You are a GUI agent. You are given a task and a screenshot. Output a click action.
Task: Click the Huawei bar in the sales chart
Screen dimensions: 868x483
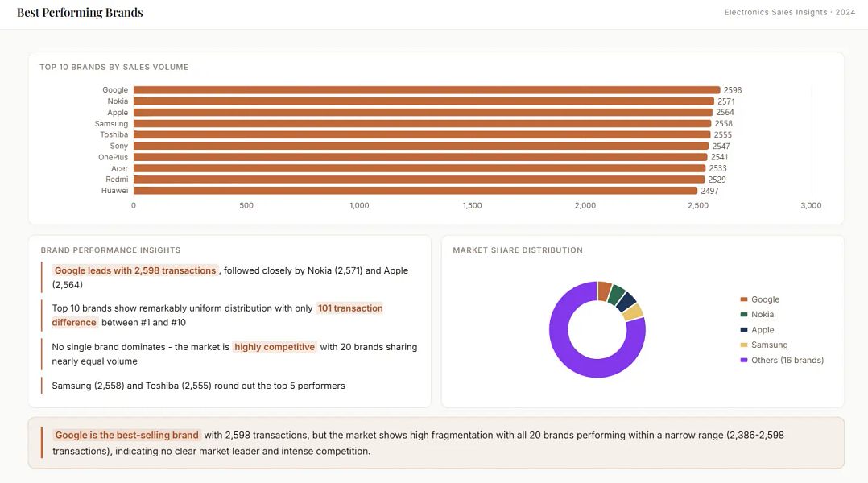pyautogui.click(x=415, y=190)
